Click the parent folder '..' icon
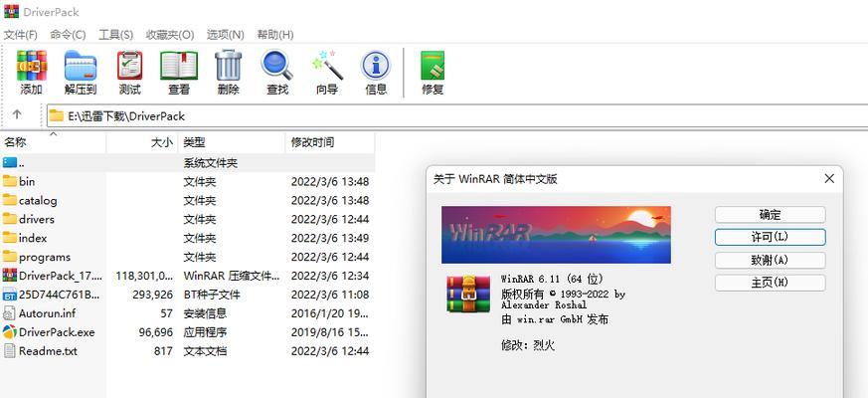Viewport: 868px width, 398px height. coord(10,162)
